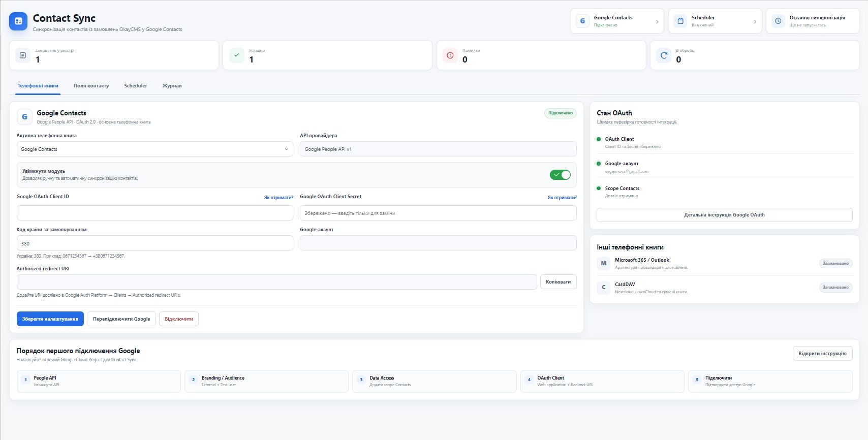Image resolution: width=868 pixels, height=440 pixels.
Task: Expand the Google Contacts header card chevron
Action: 657,22
